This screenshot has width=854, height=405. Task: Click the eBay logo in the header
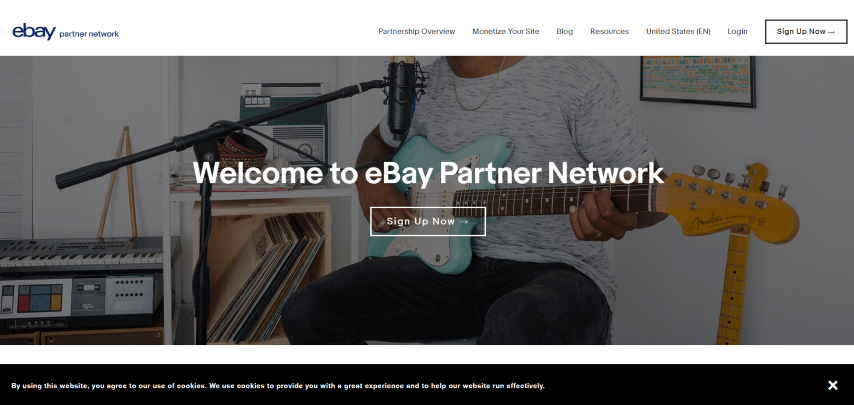click(x=34, y=32)
